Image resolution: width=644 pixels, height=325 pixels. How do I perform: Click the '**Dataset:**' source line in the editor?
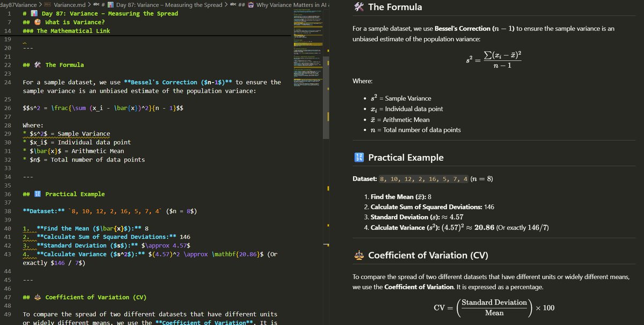110,211
